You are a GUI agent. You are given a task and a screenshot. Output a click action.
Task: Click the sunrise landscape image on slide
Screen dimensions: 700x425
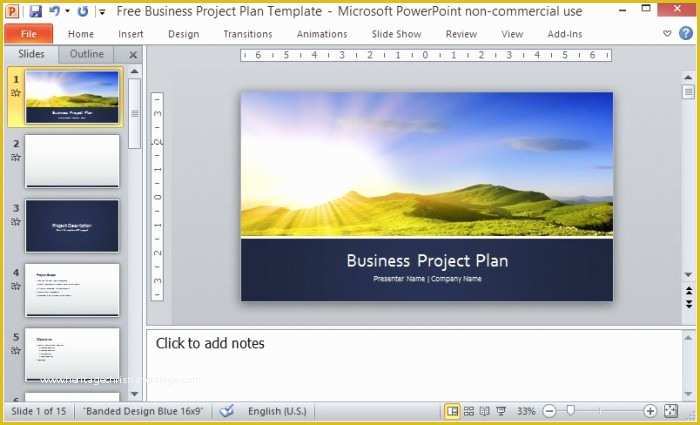427,164
